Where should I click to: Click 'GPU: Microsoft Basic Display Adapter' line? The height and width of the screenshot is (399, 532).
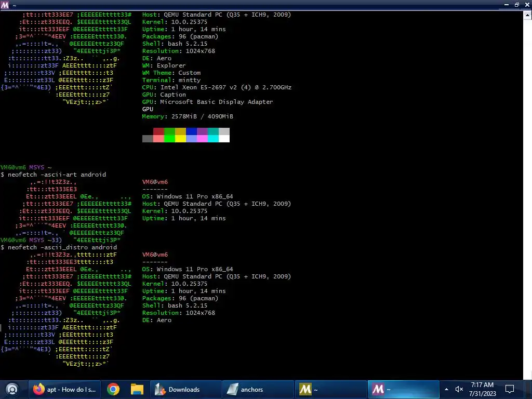[x=207, y=102]
